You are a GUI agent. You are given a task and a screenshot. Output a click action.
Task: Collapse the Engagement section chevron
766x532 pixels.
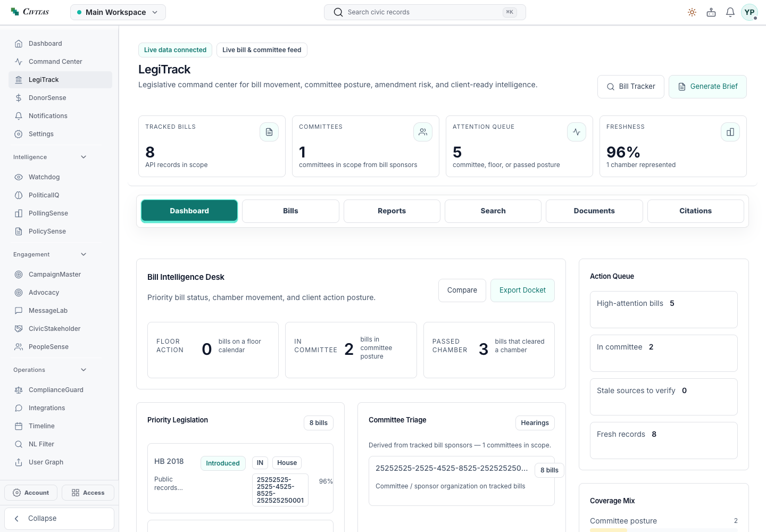[x=84, y=254]
